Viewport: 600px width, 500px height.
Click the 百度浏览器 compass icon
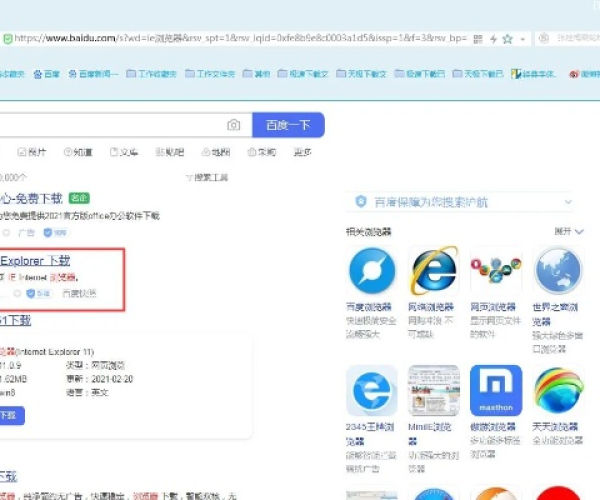click(372, 271)
